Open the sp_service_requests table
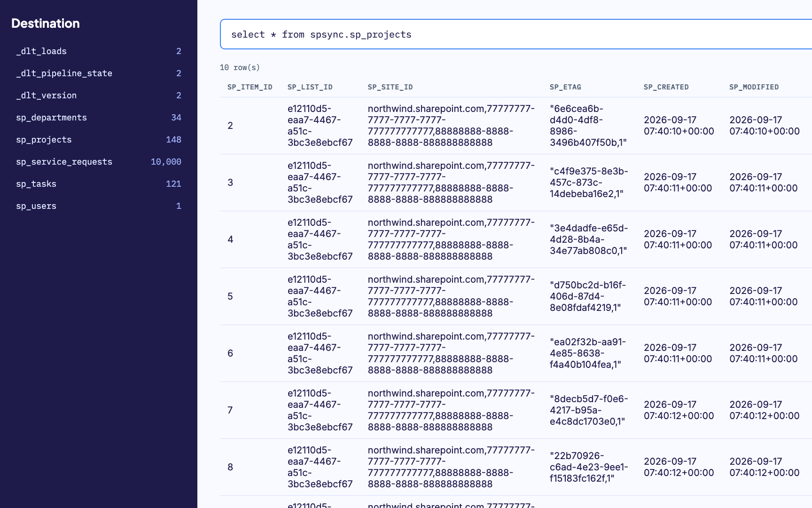The width and height of the screenshot is (812, 508). 99,162
